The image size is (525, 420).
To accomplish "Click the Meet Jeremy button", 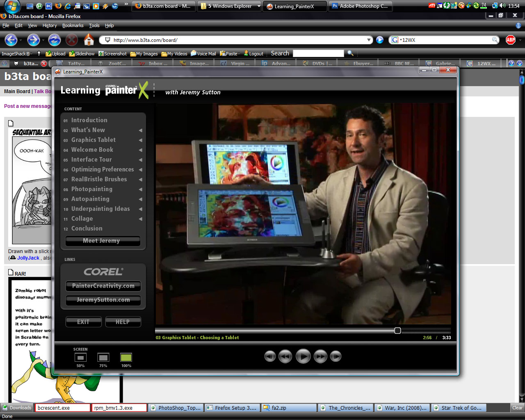I will pos(103,241).
